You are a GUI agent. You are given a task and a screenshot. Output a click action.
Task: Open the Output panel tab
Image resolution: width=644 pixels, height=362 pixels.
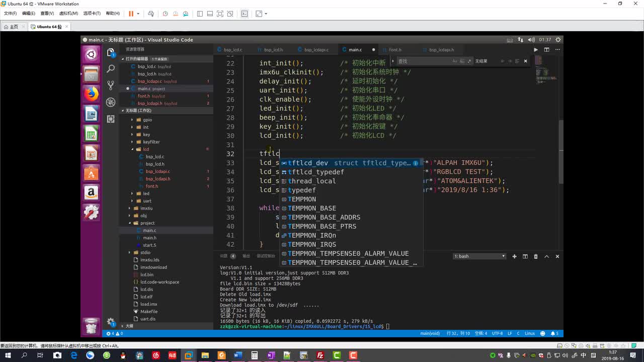[x=246, y=256]
